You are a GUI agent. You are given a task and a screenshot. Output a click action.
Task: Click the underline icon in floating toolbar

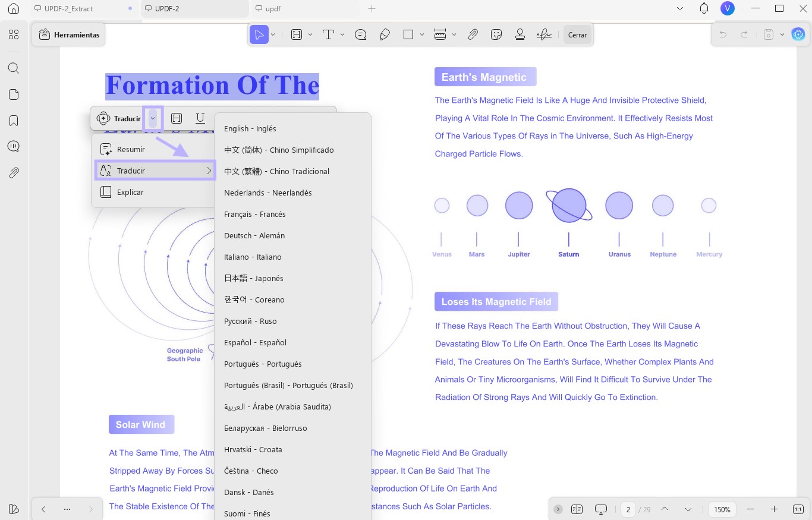(x=200, y=118)
